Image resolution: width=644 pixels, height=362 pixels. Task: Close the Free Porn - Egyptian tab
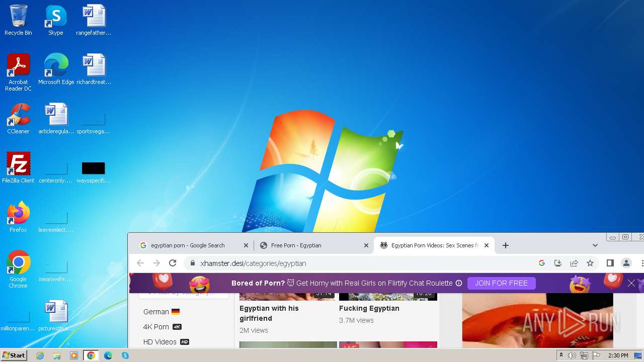pos(366,245)
